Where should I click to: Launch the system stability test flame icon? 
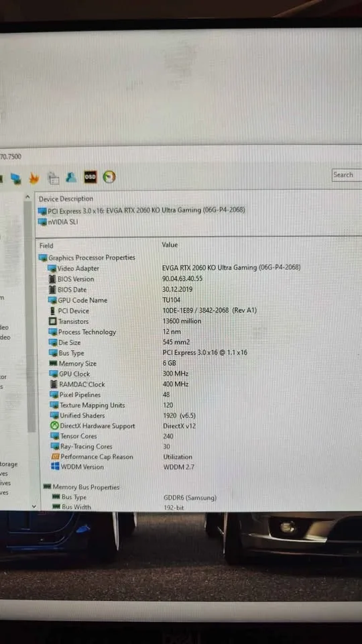34,178
